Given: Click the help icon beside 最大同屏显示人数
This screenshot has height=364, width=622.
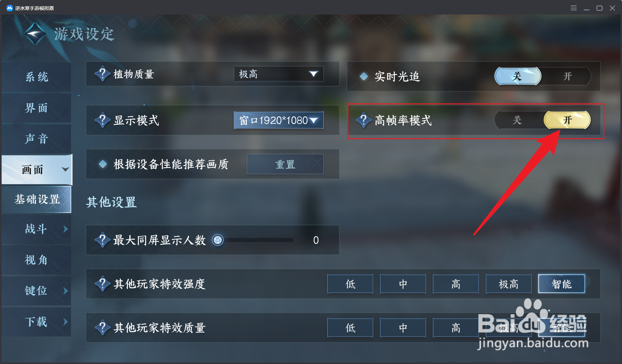Looking at the screenshot, I should click(102, 240).
